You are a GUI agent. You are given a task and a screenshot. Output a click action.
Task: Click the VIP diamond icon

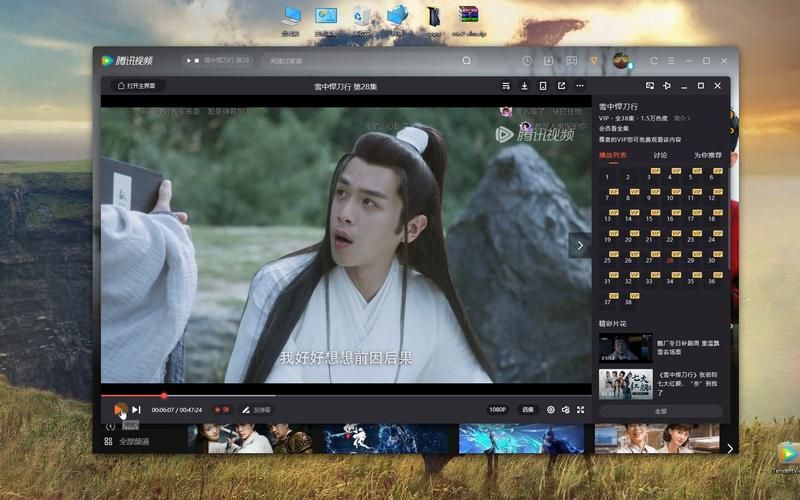(594, 61)
